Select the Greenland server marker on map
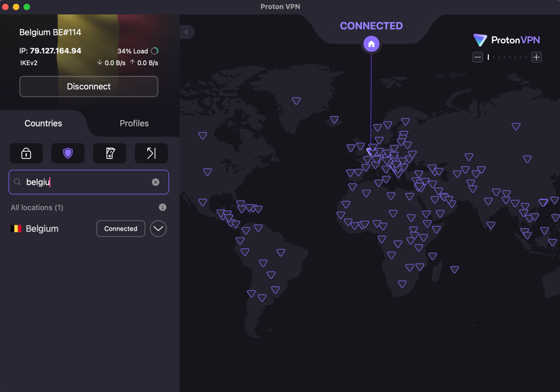560x392 pixels. [x=296, y=101]
